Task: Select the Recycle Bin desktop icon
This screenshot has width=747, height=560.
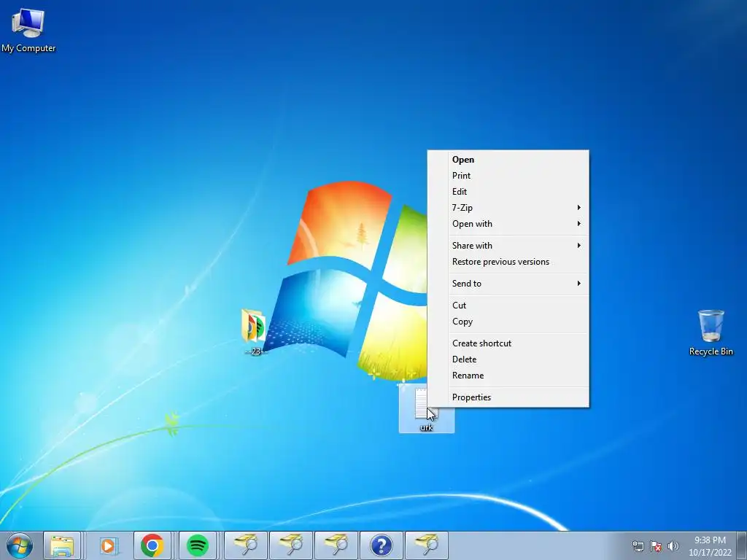Action: [x=711, y=332]
